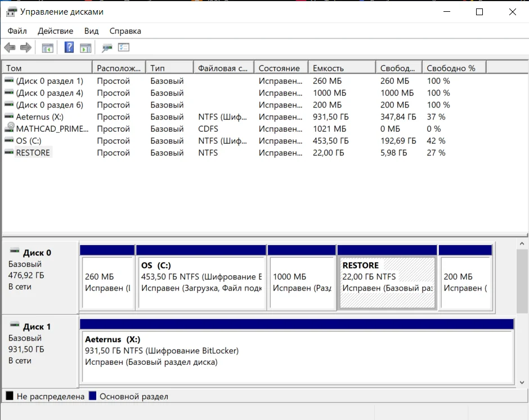The width and height of the screenshot is (529, 420).
Task: Click the show/hide action pane icon
Action: point(86,48)
